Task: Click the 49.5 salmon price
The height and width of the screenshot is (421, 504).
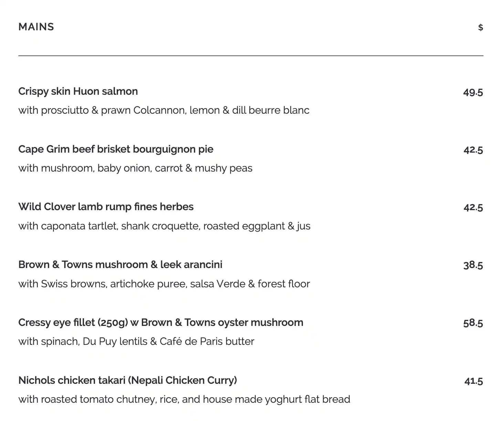Action: [473, 92]
